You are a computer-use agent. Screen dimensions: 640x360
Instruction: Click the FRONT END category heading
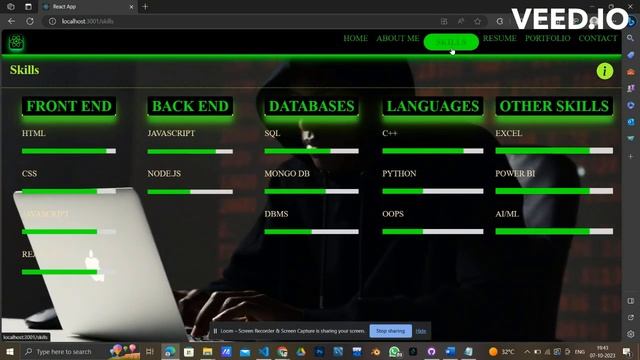[69, 106]
